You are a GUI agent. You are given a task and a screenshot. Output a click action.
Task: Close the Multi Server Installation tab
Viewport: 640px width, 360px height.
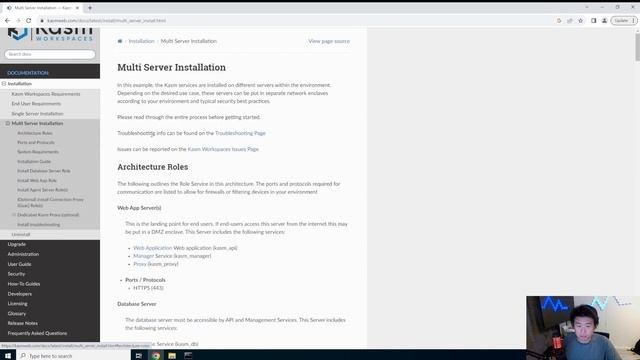77,8
